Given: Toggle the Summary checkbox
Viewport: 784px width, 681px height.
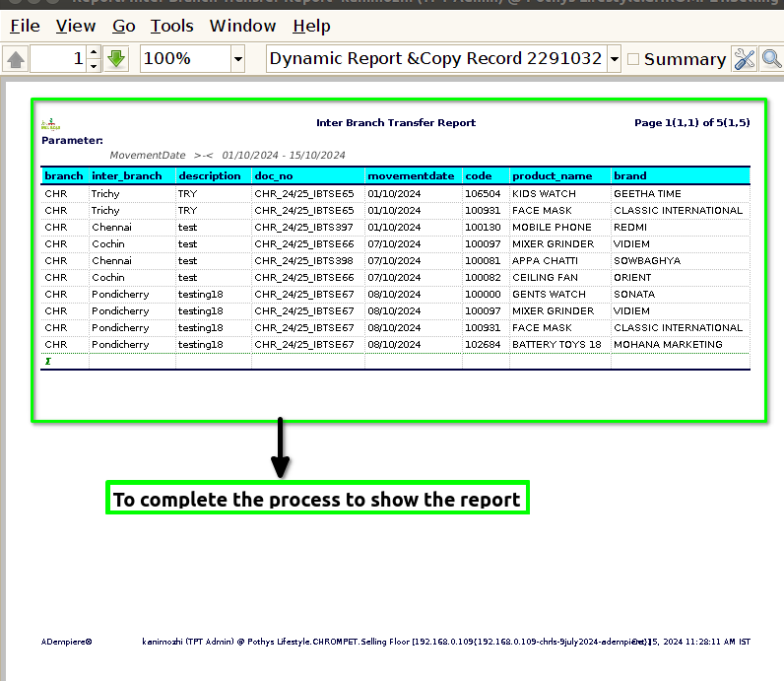Looking at the screenshot, I should click(x=633, y=59).
